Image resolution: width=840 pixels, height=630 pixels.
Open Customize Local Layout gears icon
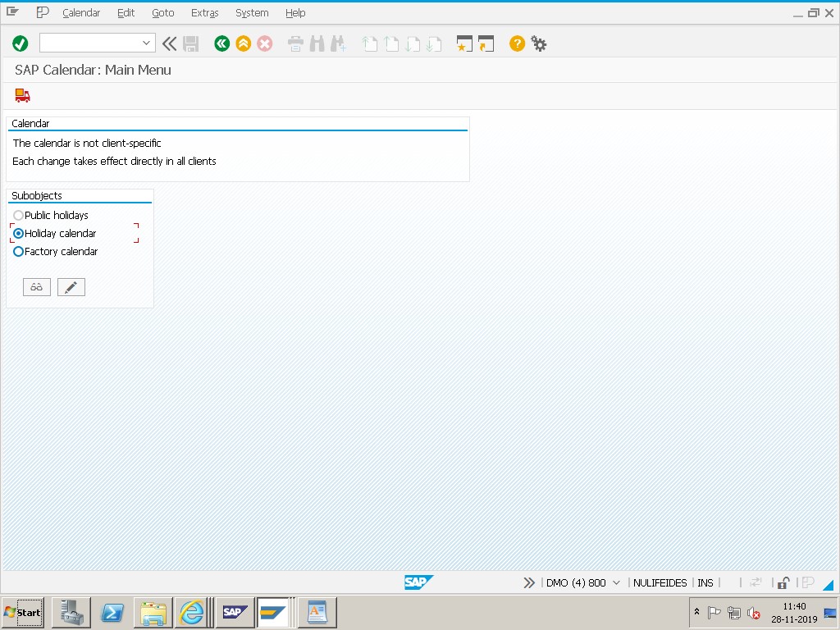click(538, 43)
